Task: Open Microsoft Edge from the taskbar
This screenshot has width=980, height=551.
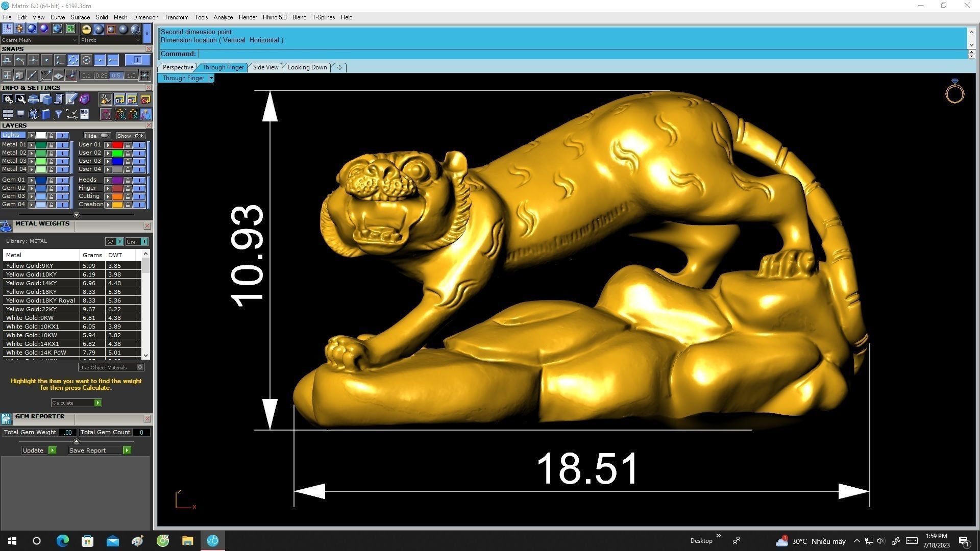Action: click(62, 541)
